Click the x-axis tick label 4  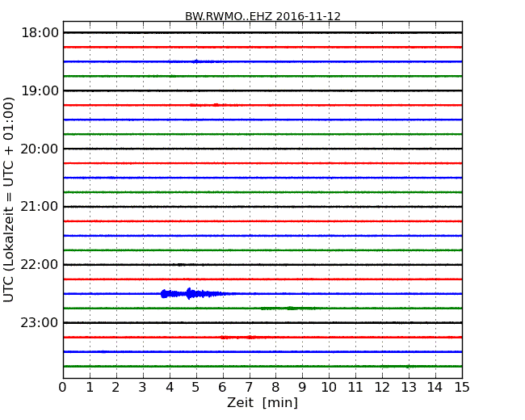click(x=170, y=388)
